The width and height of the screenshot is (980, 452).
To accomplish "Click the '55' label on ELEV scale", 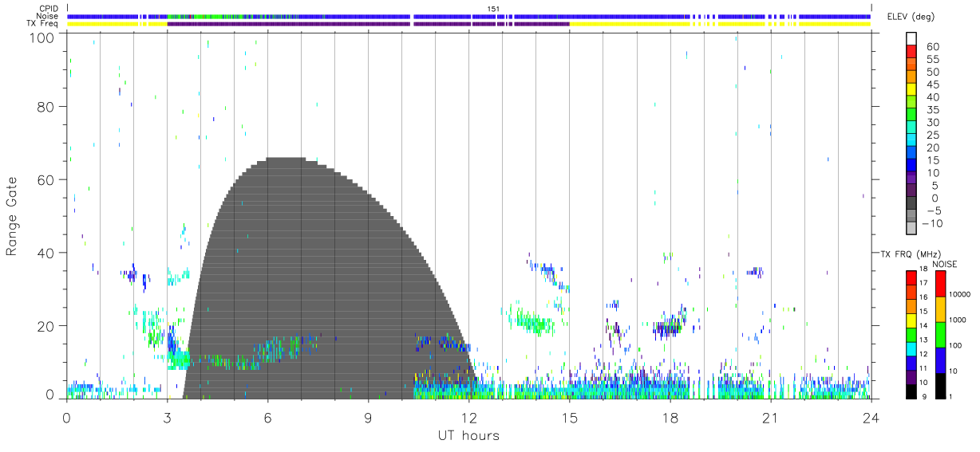I will pos(932,60).
